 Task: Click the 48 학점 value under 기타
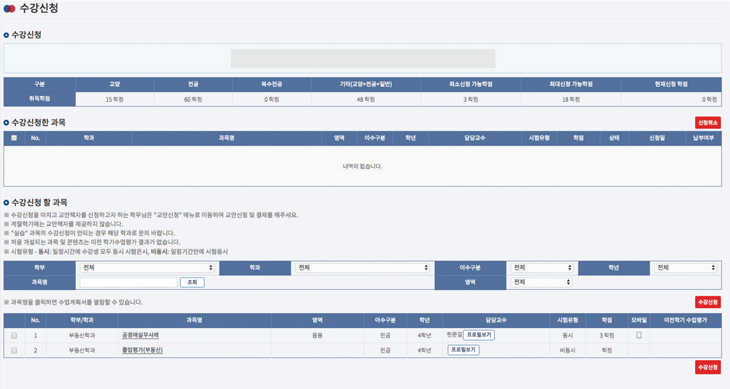click(x=366, y=100)
